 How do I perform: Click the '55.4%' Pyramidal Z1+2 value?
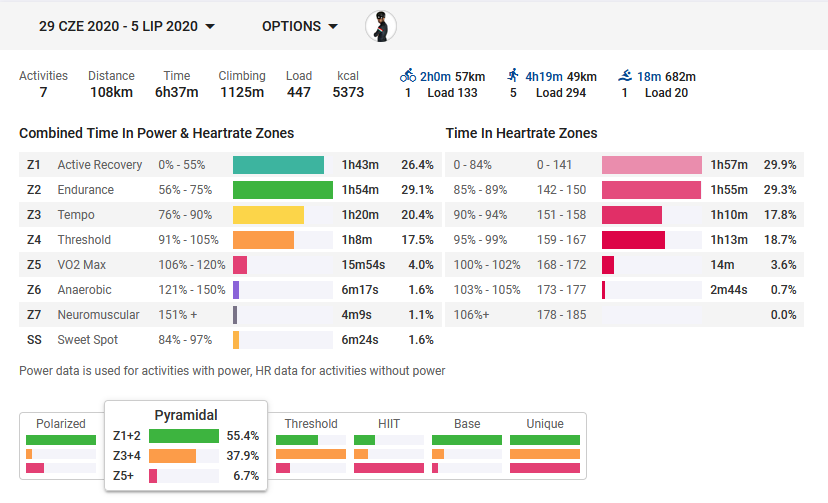point(243,436)
